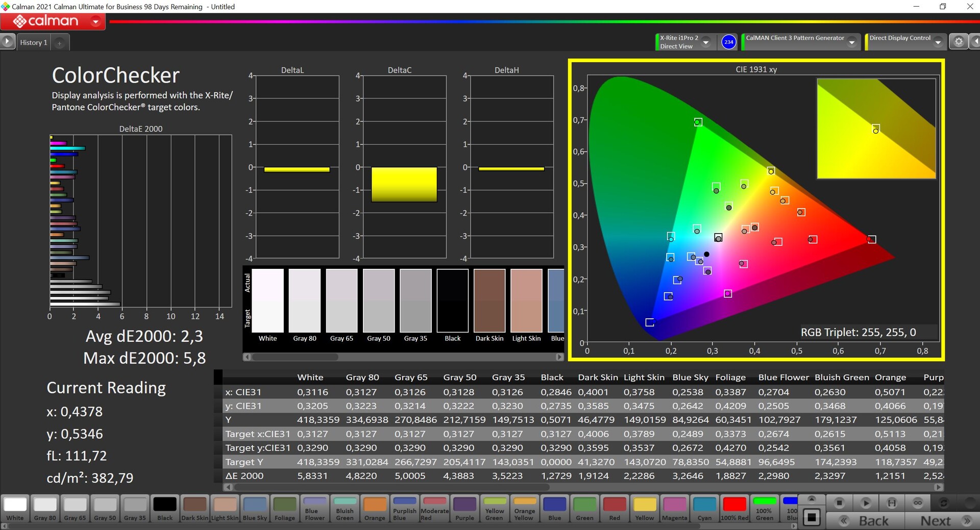Open the Calman logo main menu
This screenshot has height=530, width=980.
(x=53, y=21)
